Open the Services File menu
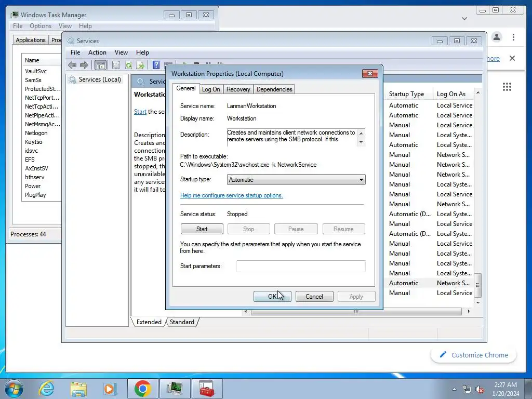Viewport: 532px width, 399px height. tap(75, 52)
